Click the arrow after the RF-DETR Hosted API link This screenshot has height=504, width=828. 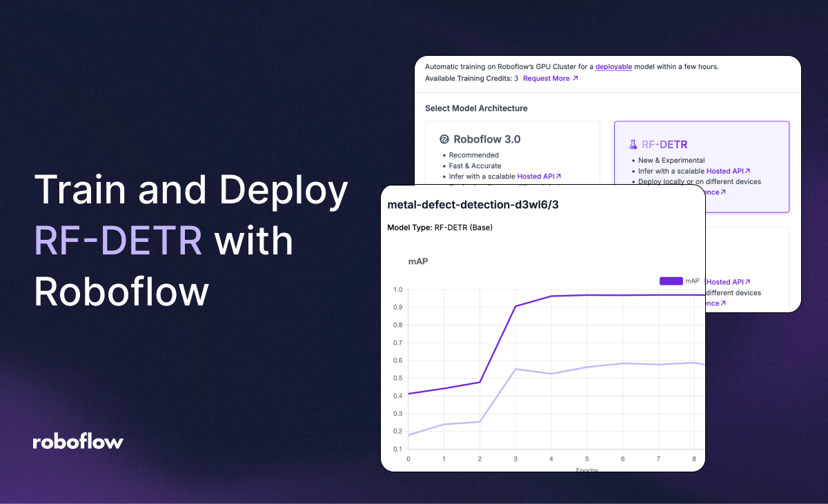747,171
